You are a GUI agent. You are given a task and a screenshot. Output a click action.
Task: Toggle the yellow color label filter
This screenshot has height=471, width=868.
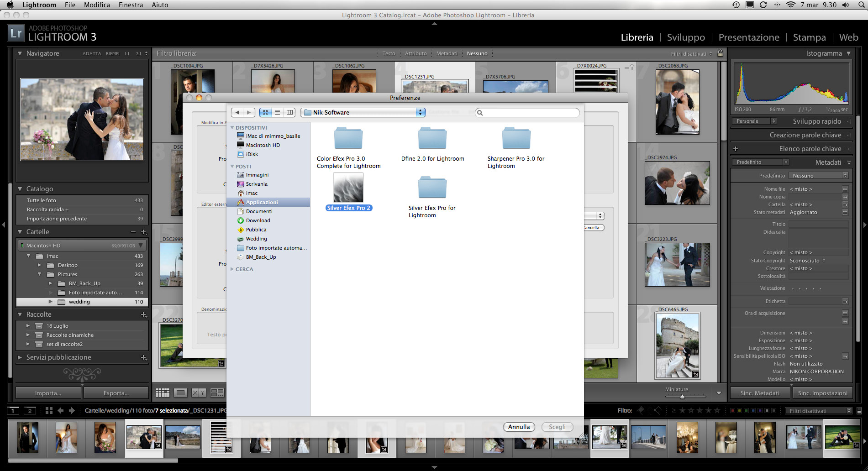pyautogui.click(x=739, y=410)
